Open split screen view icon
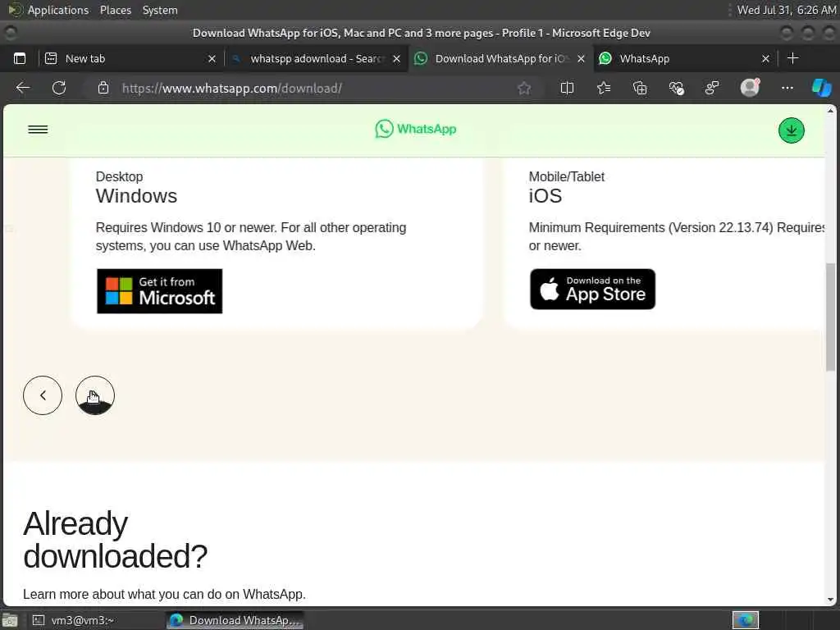The height and width of the screenshot is (630, 840). pos(567,88)
